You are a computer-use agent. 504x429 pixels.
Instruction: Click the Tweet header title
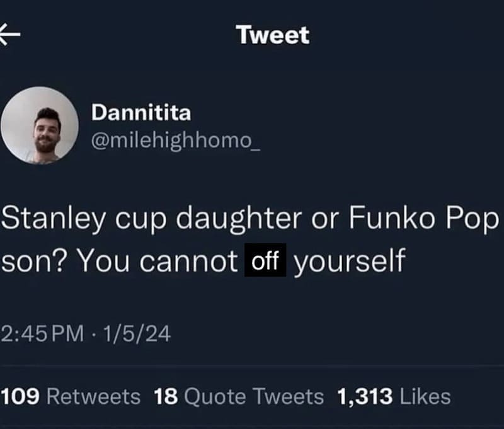click(x=273, y=35)
